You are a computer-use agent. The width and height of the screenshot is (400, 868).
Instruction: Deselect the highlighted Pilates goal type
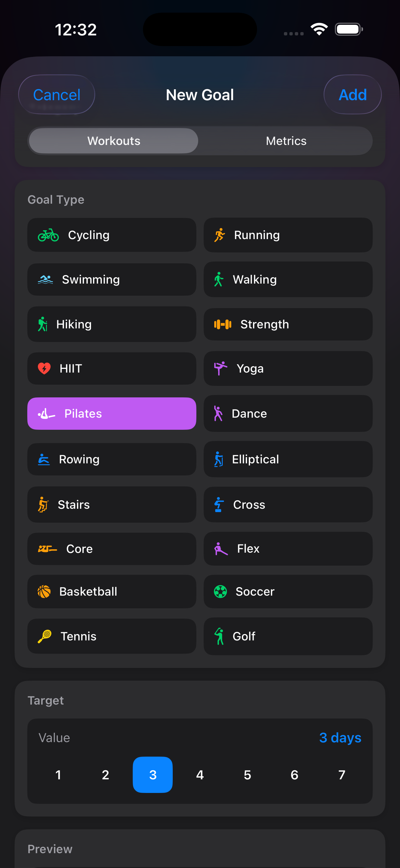click(x=112, y=413)
